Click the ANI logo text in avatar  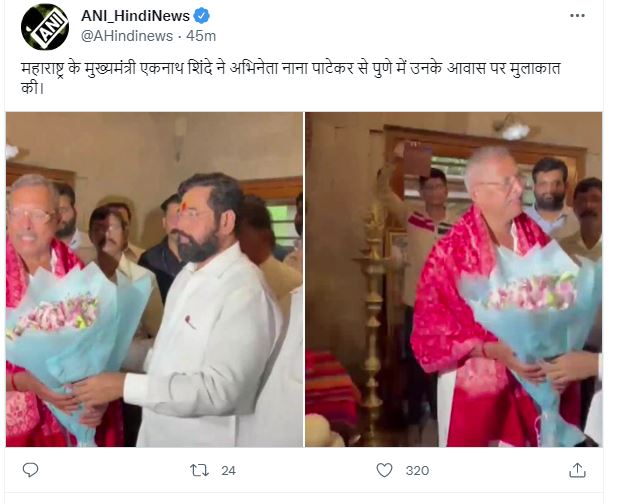coord(47,27)
